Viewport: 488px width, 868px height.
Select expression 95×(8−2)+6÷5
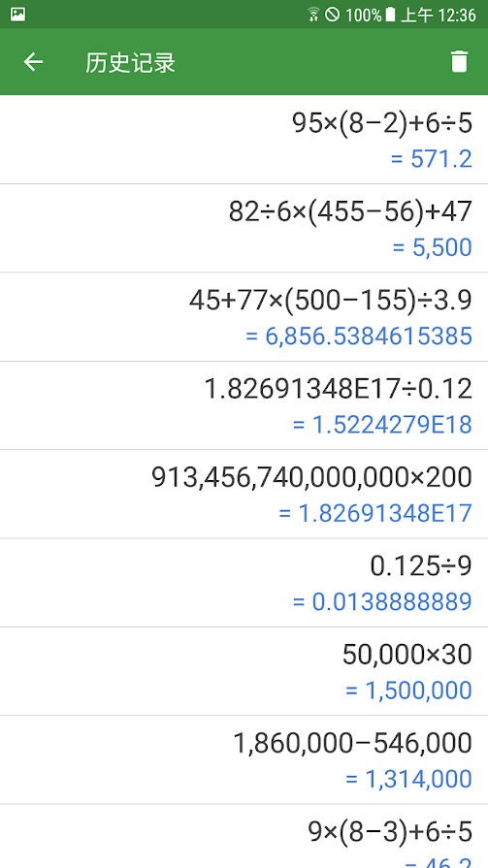[x=382, y=123]
